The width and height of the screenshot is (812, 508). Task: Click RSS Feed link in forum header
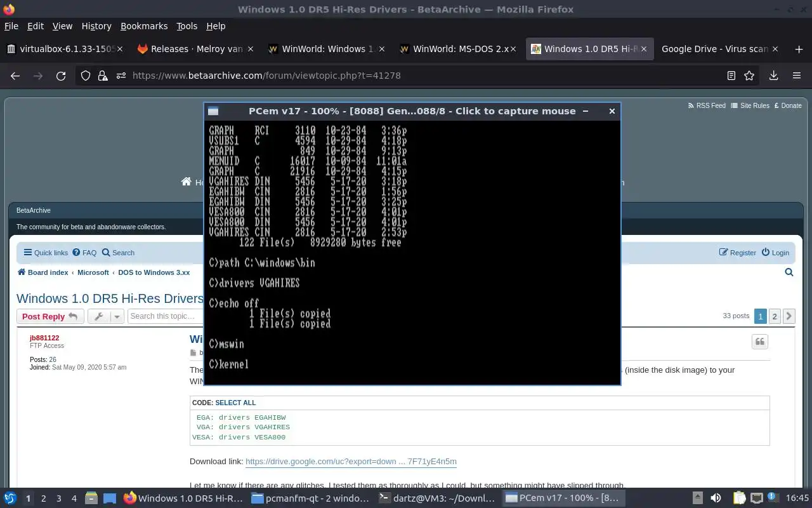(707, 105)
